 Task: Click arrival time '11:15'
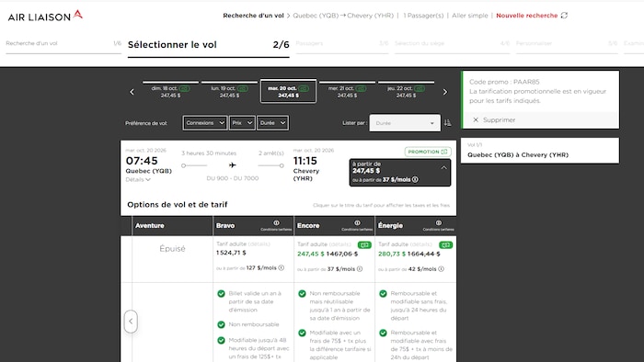pos(305,161)
